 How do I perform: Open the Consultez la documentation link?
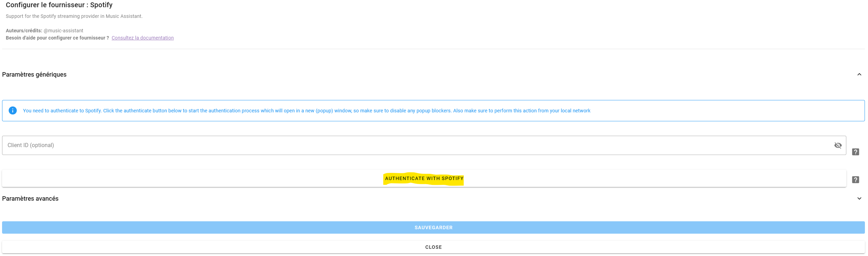(x=143, y=38)
